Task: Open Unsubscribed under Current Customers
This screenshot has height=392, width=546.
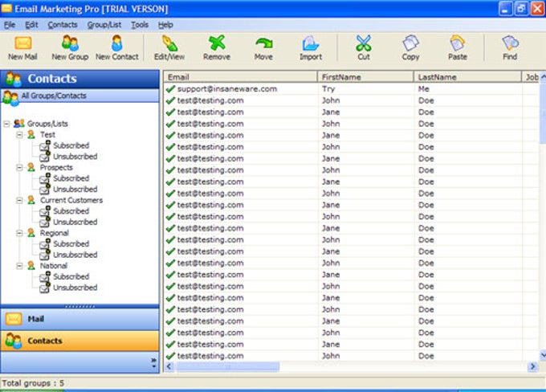Action: pyautogui.click(x=75, y=222)
